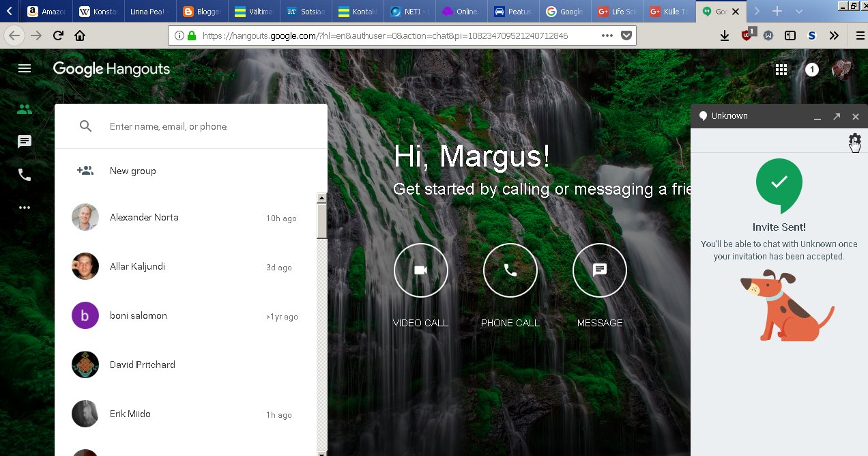
Task: Open the Downloads arrow in browser toolbar
Action: click(x=725, y=35)
